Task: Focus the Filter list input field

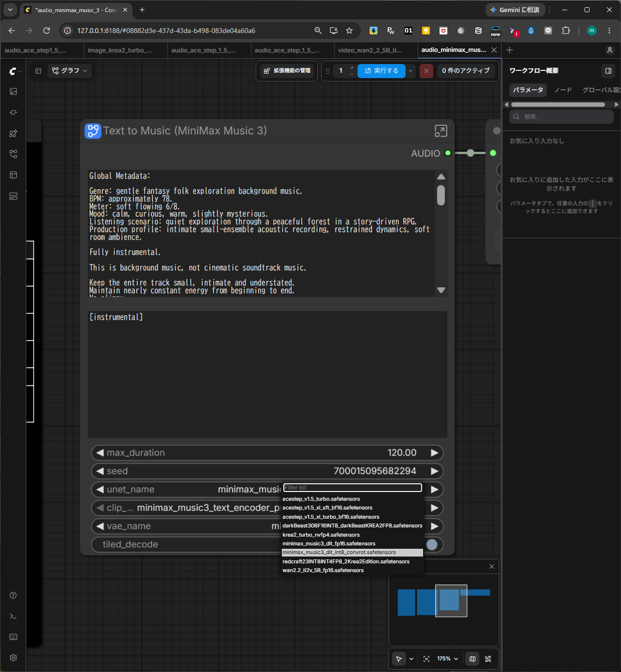Action: coord(353,488)
